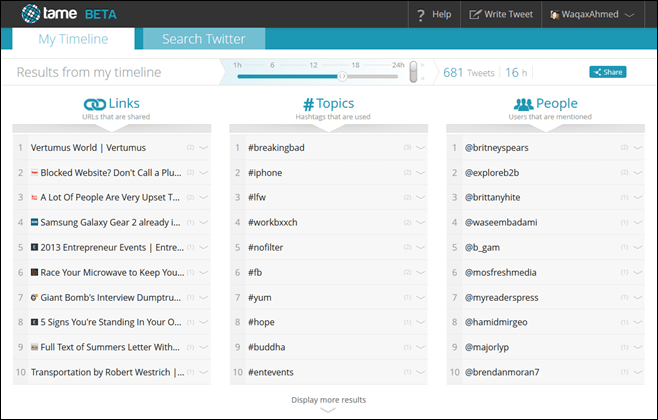Open Help from the top bar
658x420 pixels.
pos(434,14)
